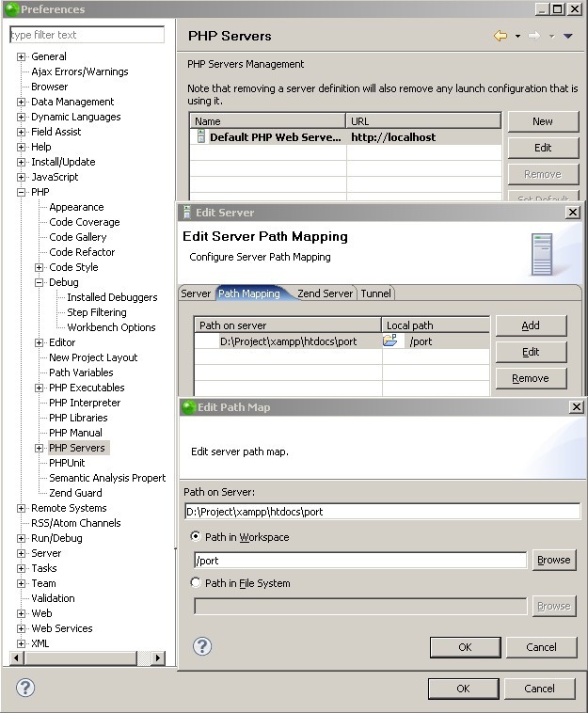
Task: Expand the PHP Executables node
Action: click(40, 388)
